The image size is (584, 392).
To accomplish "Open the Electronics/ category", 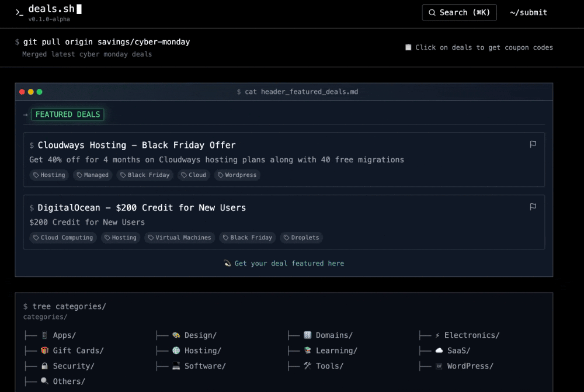I will point(471,335).
